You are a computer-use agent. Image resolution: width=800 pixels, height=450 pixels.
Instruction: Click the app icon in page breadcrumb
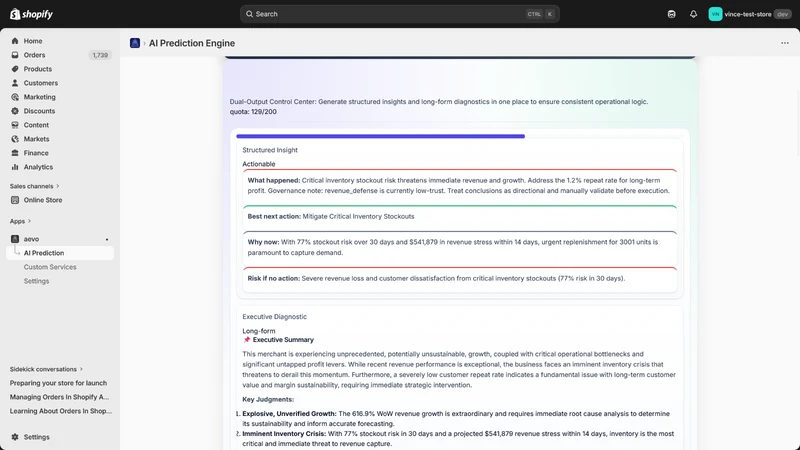[x=135, y=43]
